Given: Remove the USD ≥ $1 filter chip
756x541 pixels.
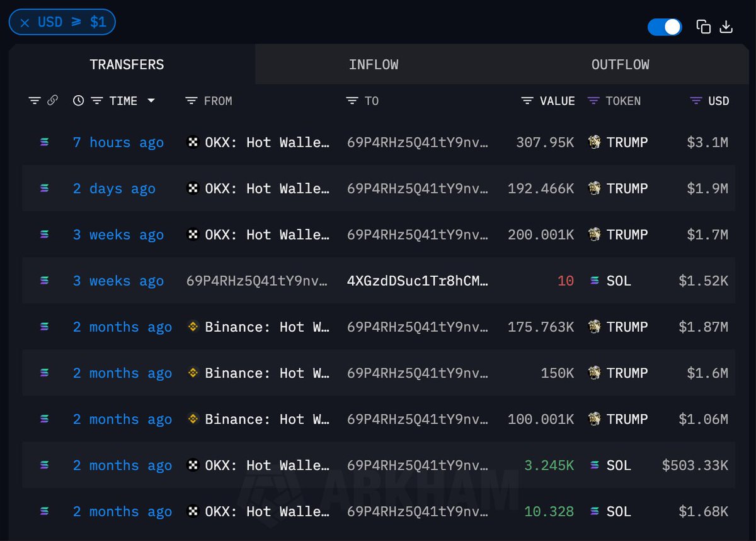Looking at the screenshot, I should (25, 23).
